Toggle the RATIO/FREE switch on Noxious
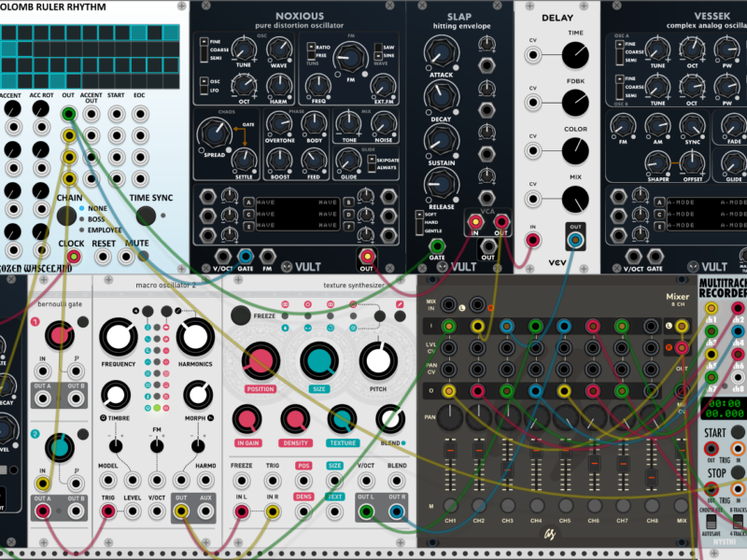Viewport: 747px width, 560px height. point(311,51)
